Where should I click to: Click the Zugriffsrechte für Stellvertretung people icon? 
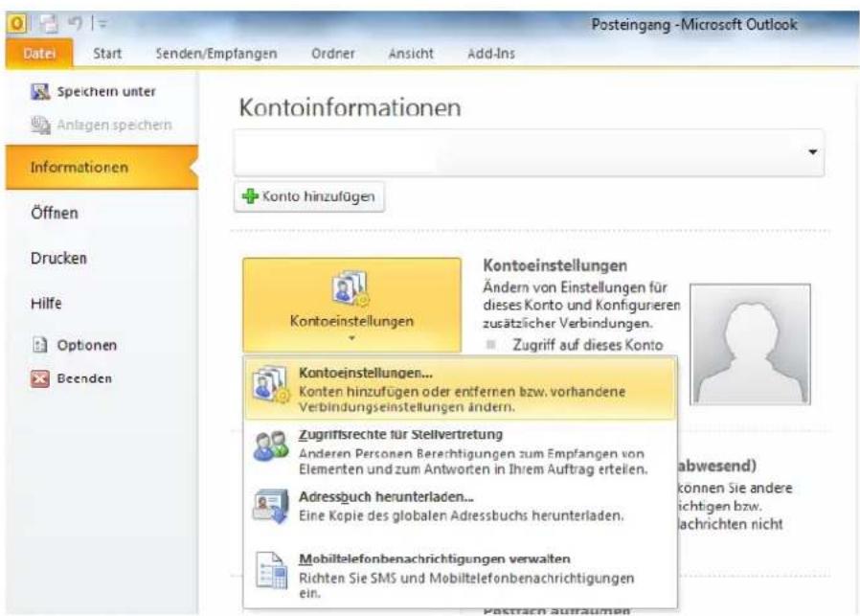pos(270,446)
